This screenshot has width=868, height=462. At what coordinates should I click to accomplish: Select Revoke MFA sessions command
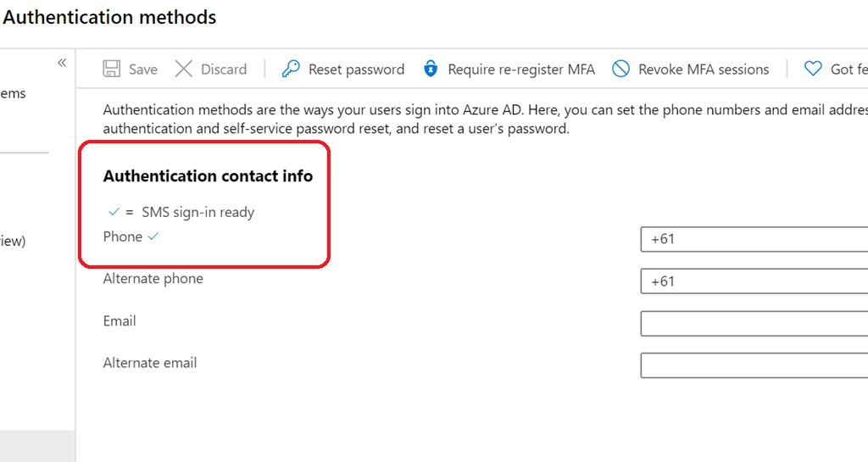[x=704, y=70]
